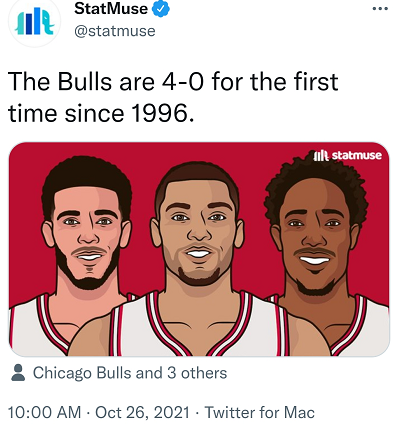Click the blue verified badge

coord(161,9)
